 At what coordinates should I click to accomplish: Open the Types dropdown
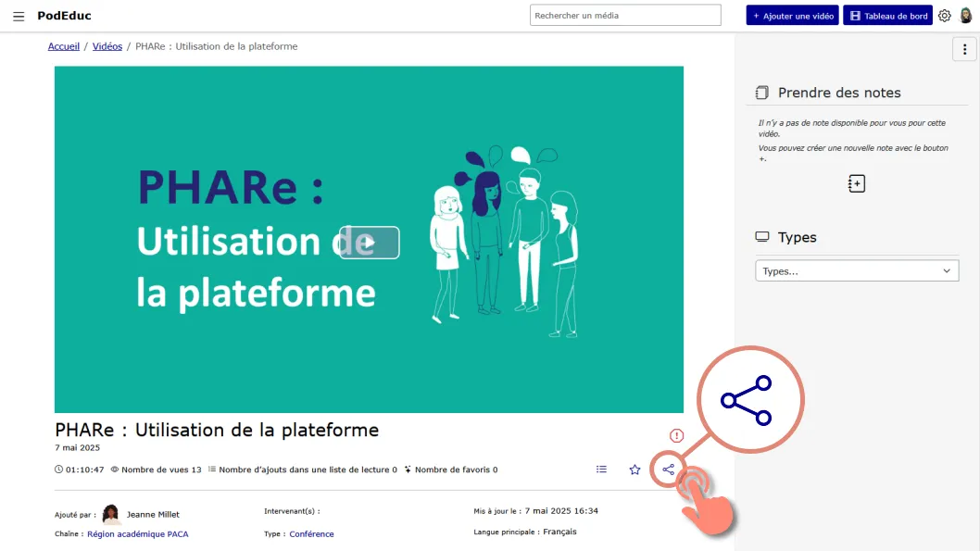[x=857, y=271]
